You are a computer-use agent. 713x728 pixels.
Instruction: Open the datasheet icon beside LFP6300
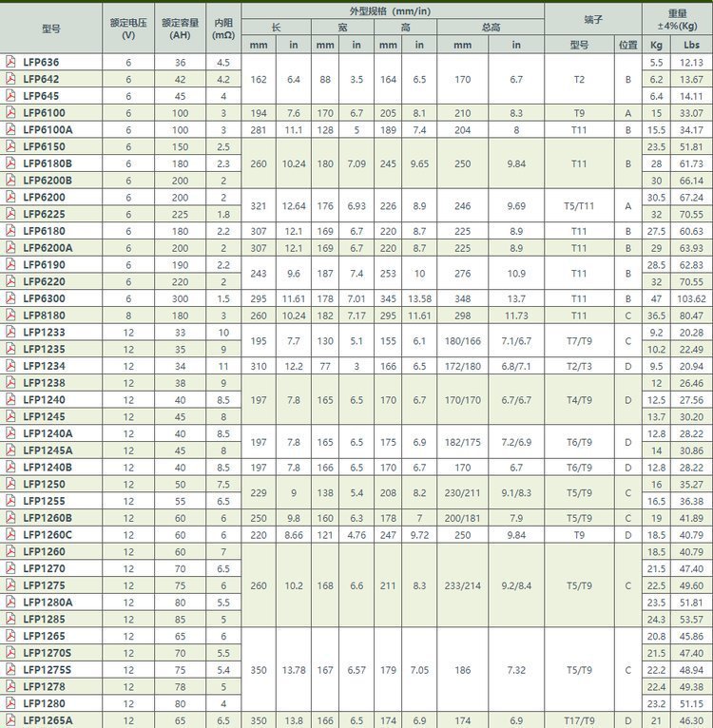(10, 298)
